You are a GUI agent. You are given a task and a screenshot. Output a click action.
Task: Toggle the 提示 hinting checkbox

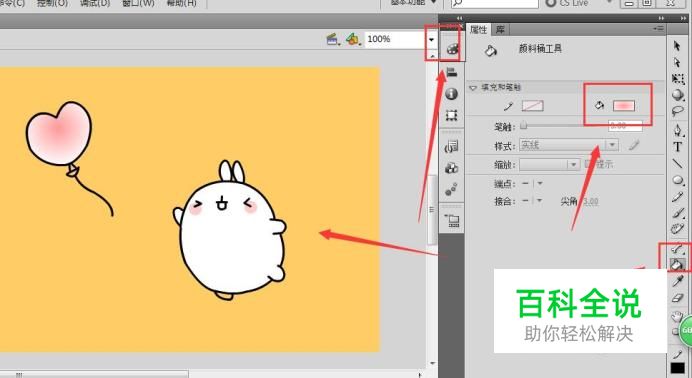coord(589,164)
